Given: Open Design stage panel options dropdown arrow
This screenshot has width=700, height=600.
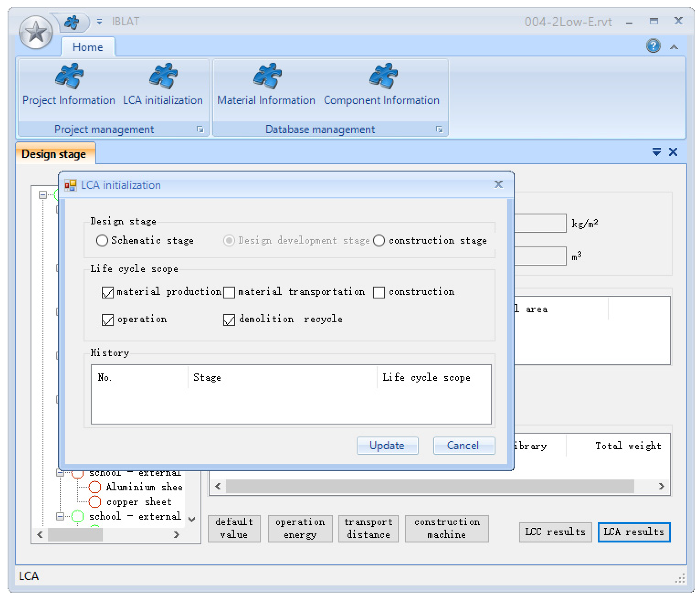Looking at the screenshot, I should (656, 152).
